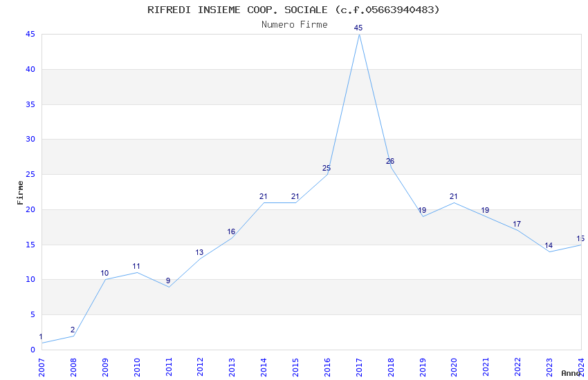The height and width of the screenshot is (380, 588).
Task: Click the x-axis year label 2007
Action: (42, 368)
